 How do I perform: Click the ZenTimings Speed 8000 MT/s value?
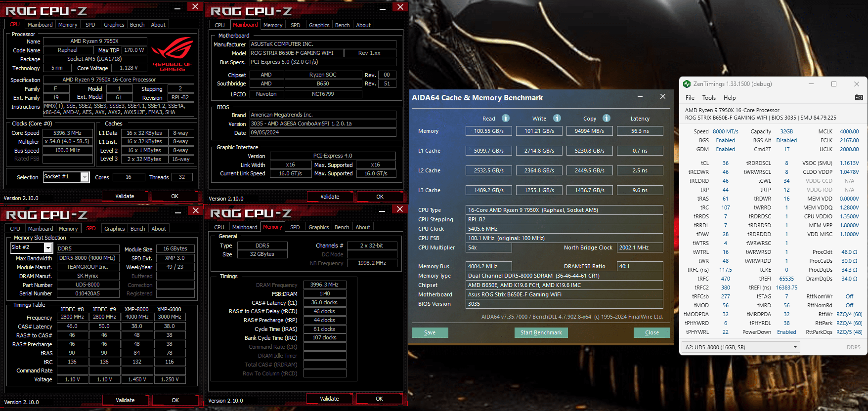click(x=726, y=131)
